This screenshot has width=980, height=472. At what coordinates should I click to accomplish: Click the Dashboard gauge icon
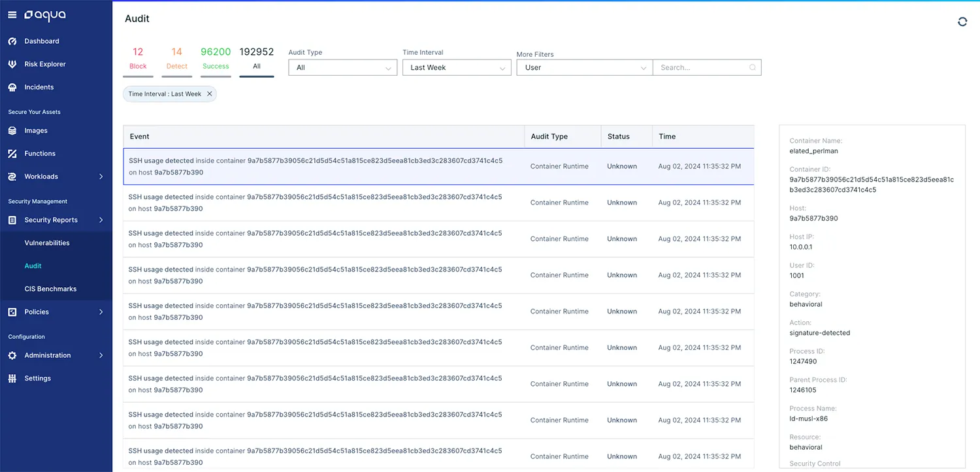(12, 41)
